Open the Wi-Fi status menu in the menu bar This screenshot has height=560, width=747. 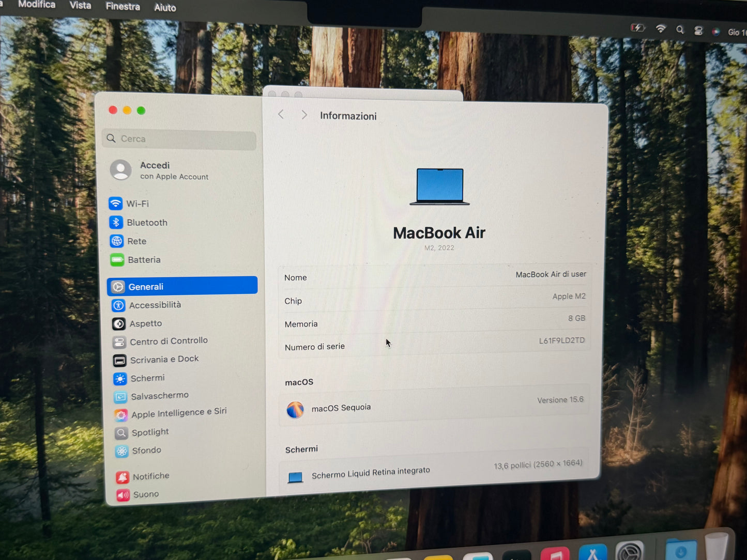661,29
